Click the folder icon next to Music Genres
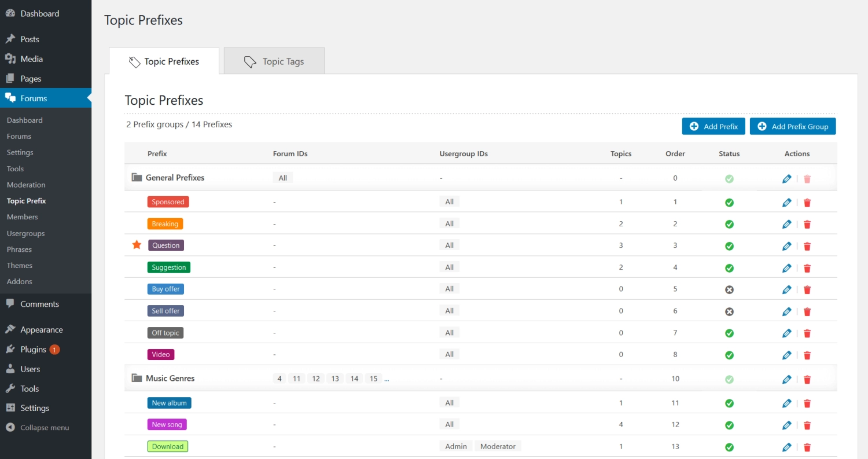868x459 pixels. coord(136,377)
